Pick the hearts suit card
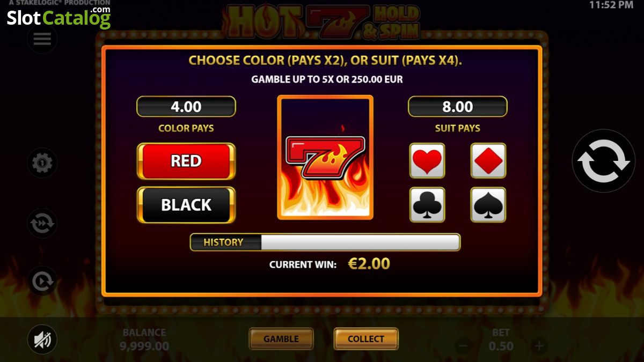Image resolution: width=644 pixels, height=362 pixels. 427,160
